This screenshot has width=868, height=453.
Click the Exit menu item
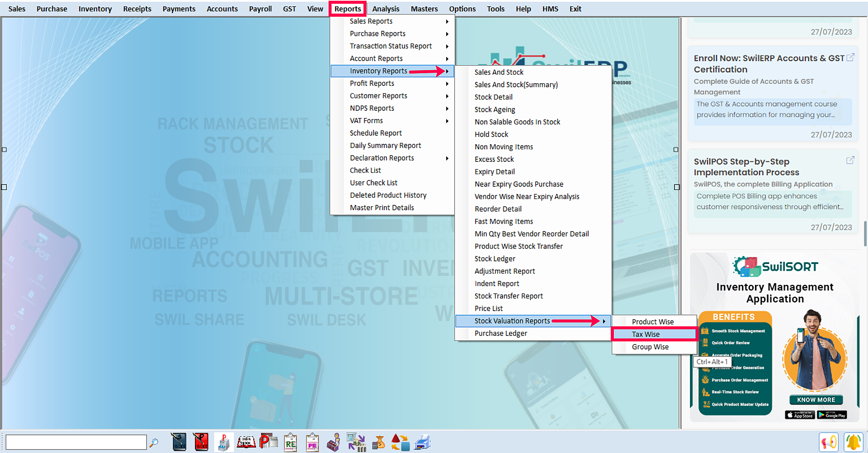(575, 9)
